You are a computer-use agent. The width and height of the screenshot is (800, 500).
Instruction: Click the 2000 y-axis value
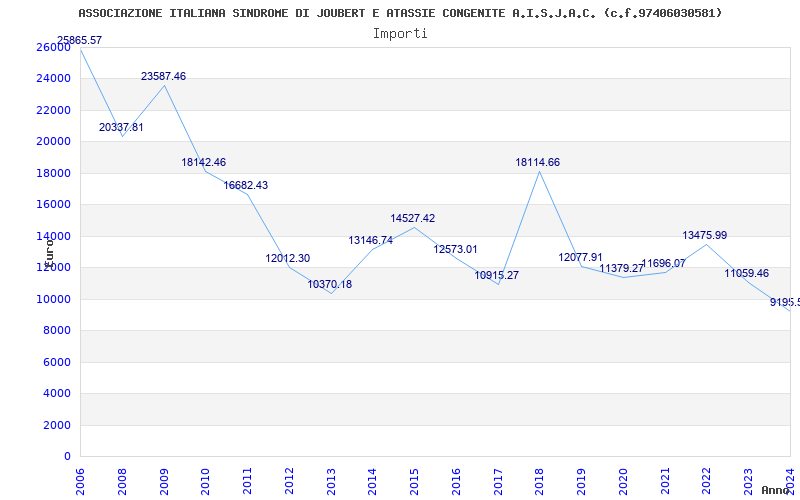(57, 425)
